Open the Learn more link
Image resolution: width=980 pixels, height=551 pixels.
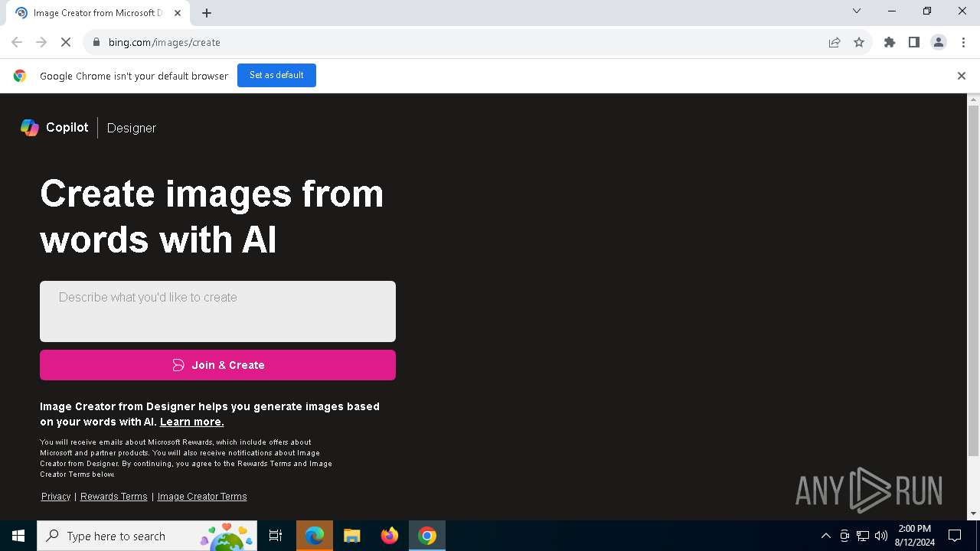coord(192,422)
